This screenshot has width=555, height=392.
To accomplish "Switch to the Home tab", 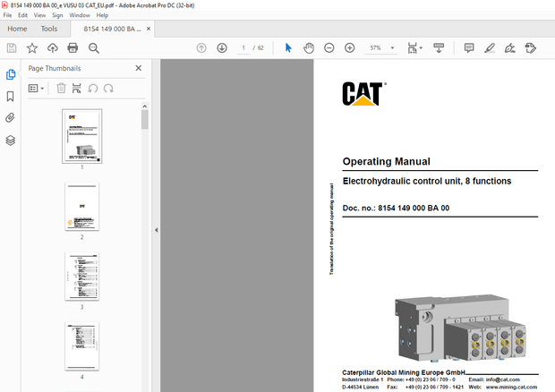I will [17, 29].
